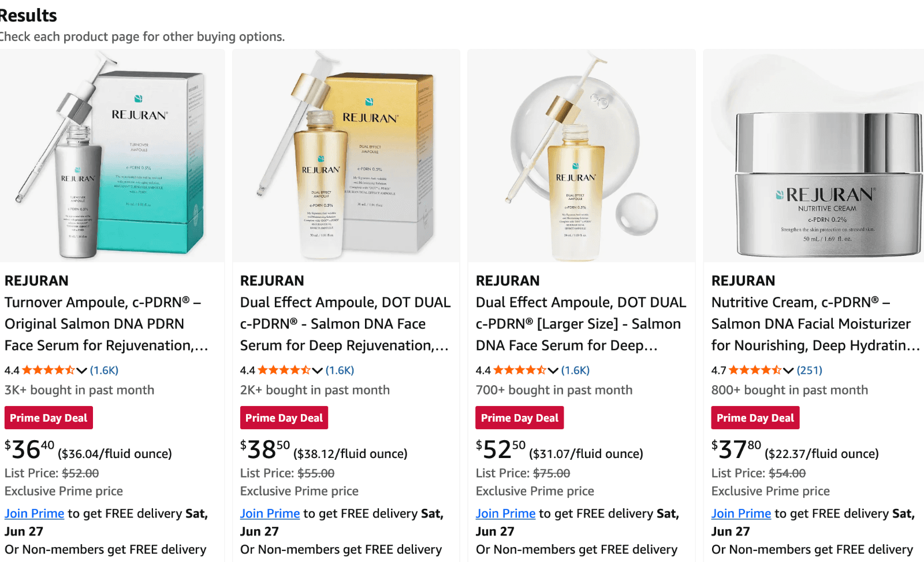Open the Nutritive Cream jar image
The width and height of the screenshot is (924, 562).
tap(814, 156)
